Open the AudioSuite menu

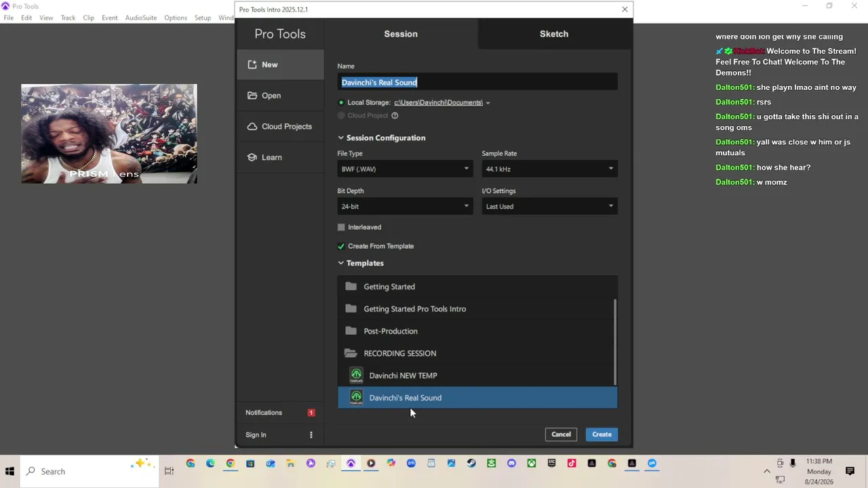pyautogui.click(x=141, y=18)
